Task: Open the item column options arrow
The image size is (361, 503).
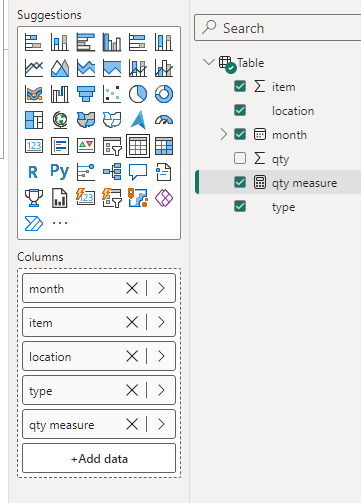Action: 161,322
